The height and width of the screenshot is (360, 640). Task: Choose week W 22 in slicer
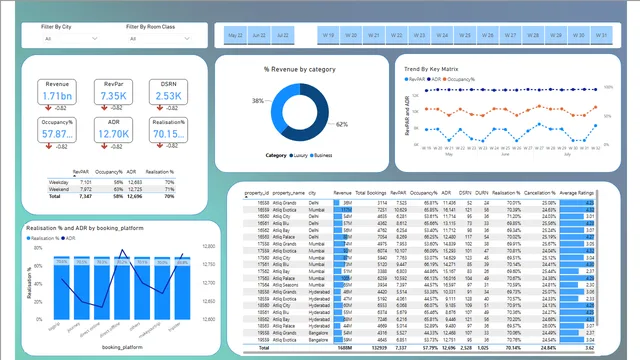point(396,36)
